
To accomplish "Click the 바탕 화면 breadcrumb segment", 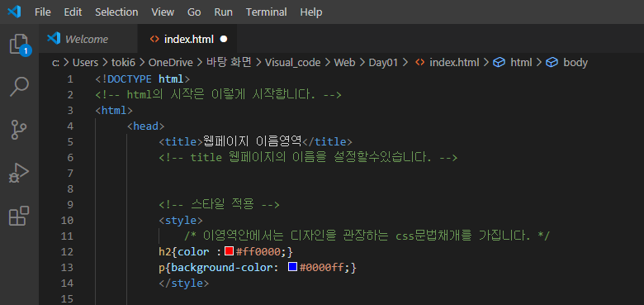I will click(x=229, y=63).
